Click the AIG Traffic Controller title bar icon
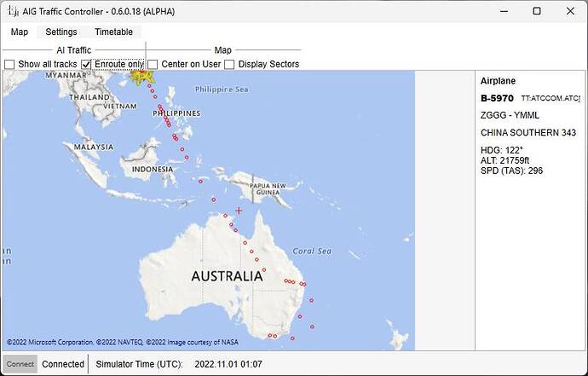Screen dimensions: 588x376 [x=13, y=11]
